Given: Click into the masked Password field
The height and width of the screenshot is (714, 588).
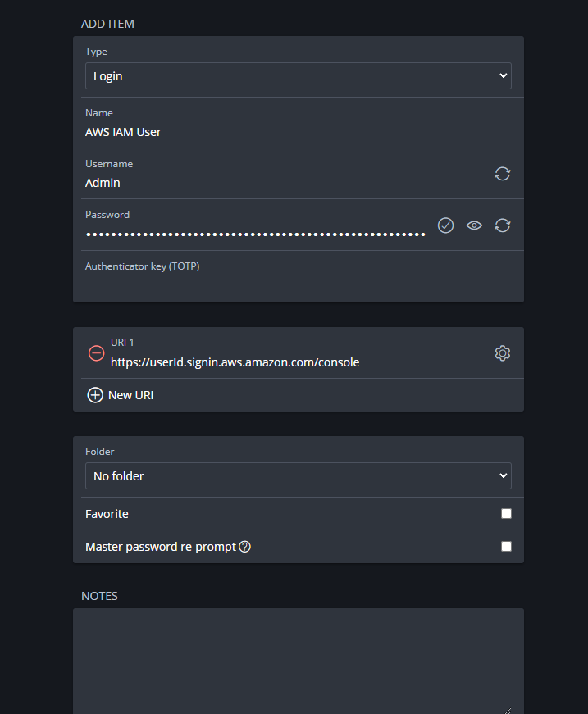Looking at the screenshot, I should coord(255,234).
